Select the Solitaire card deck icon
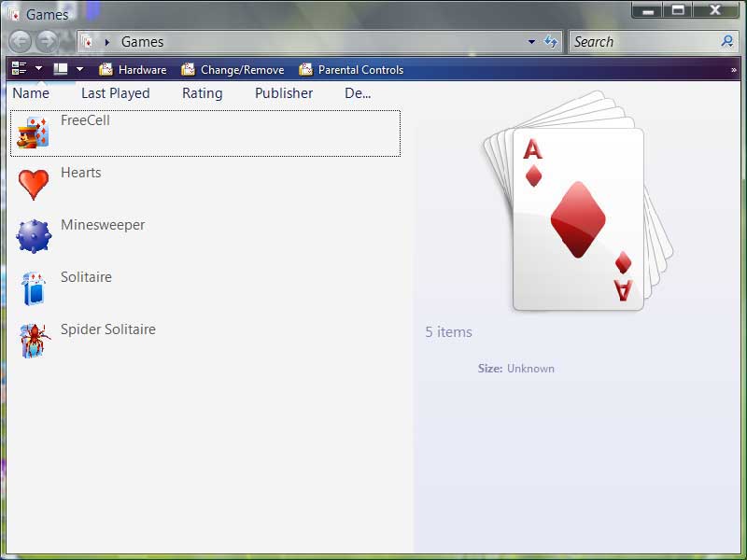The width and height of the screenshot is (747, 560). pos(34,288)
